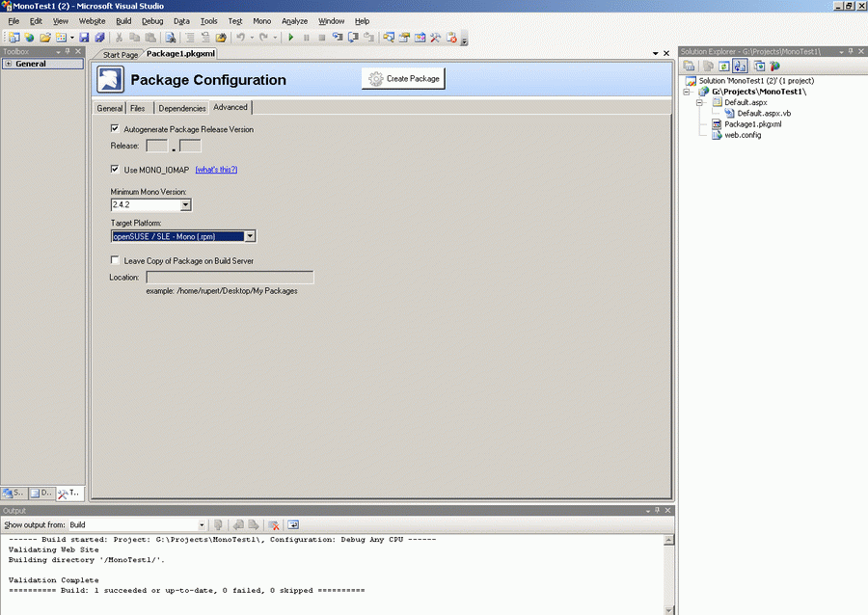Close the Package1.pkgxml document tab

click(x=666, y=54)
